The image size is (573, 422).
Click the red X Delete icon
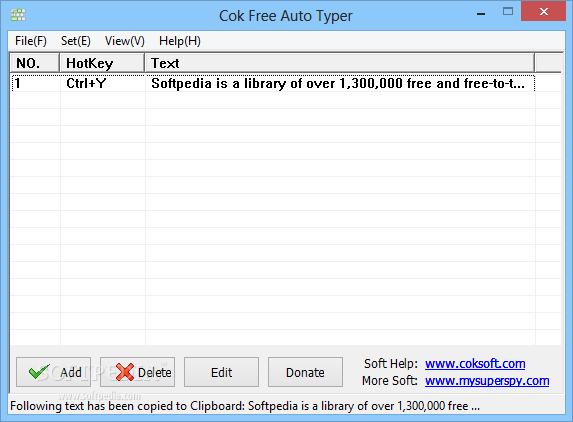pos(125,372)
